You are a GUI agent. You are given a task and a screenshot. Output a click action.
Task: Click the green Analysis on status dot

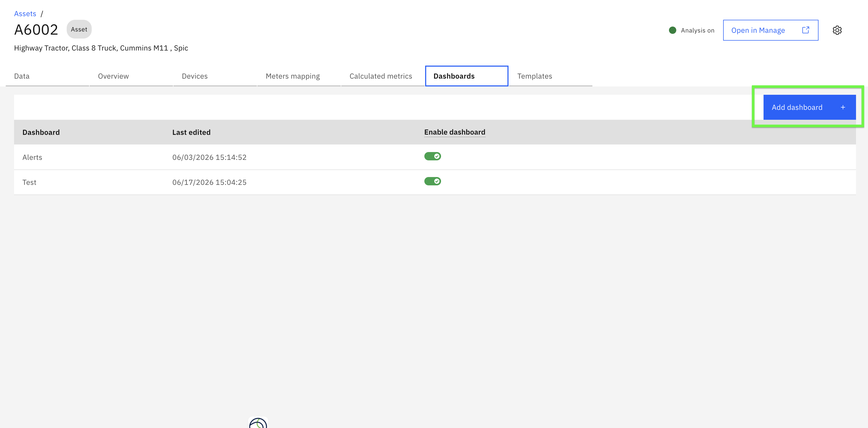673,30
